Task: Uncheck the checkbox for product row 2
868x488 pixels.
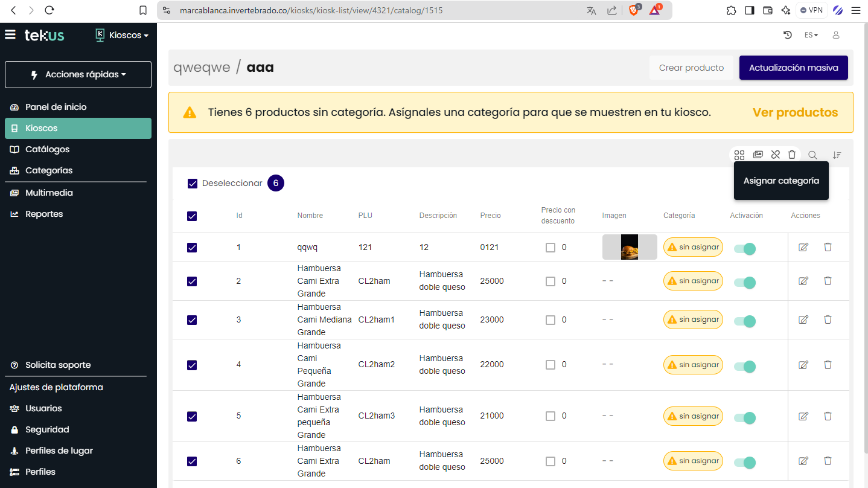Action: pos(192,281)
